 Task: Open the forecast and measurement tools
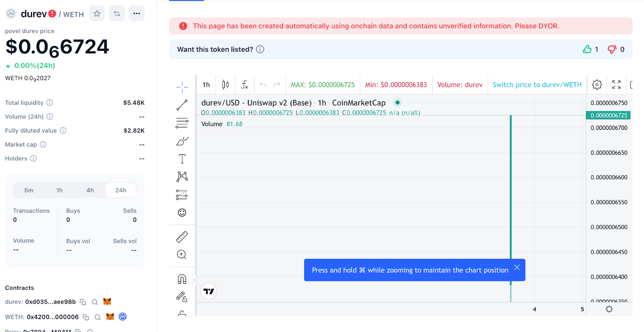click(x=182, y=195)
